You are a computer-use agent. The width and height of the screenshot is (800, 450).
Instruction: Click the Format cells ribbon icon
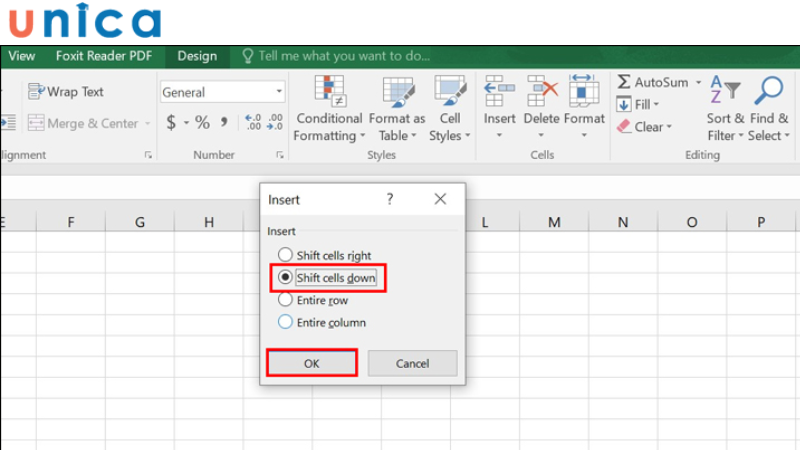click(x=584, y=90)
